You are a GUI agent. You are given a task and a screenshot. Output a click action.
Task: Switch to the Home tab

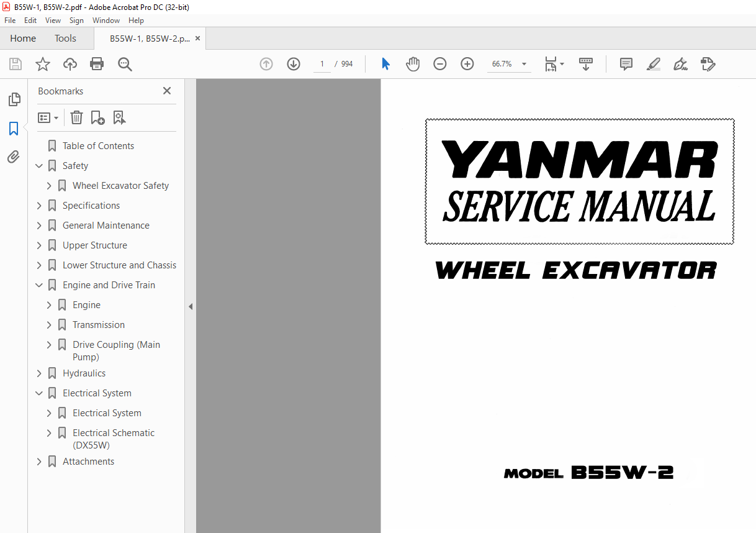pyautogui.click(x=23, y=39)
